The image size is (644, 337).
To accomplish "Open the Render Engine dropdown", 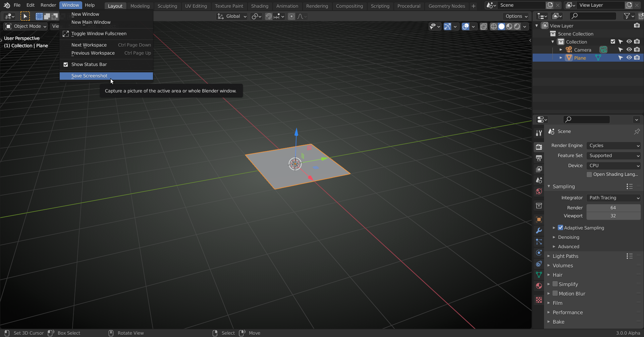I will (613, 145).
